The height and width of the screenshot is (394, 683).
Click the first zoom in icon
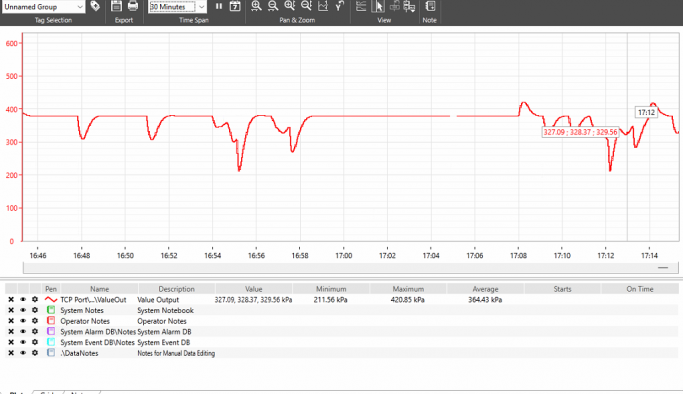coord(256,6)
